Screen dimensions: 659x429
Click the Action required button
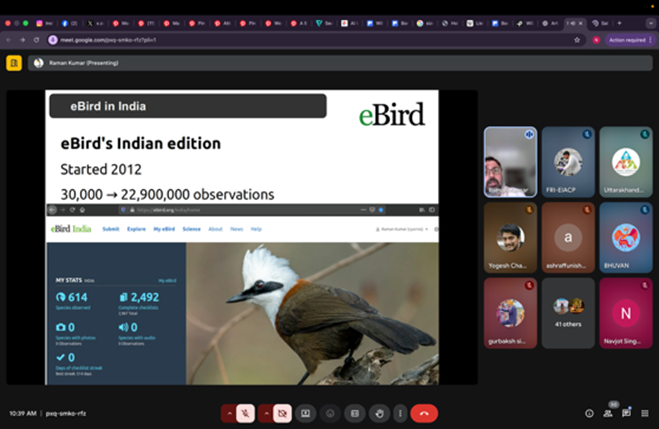(x=629, y=40)
